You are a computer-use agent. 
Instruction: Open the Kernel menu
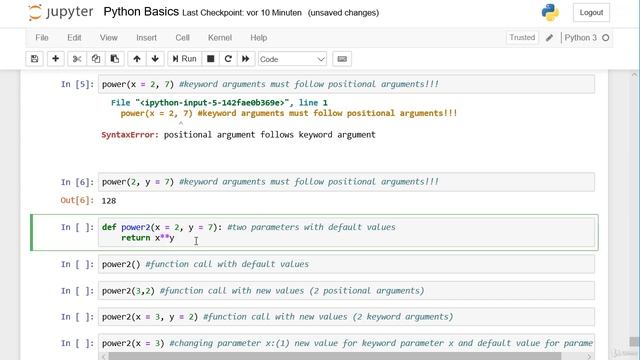(220, 38)
